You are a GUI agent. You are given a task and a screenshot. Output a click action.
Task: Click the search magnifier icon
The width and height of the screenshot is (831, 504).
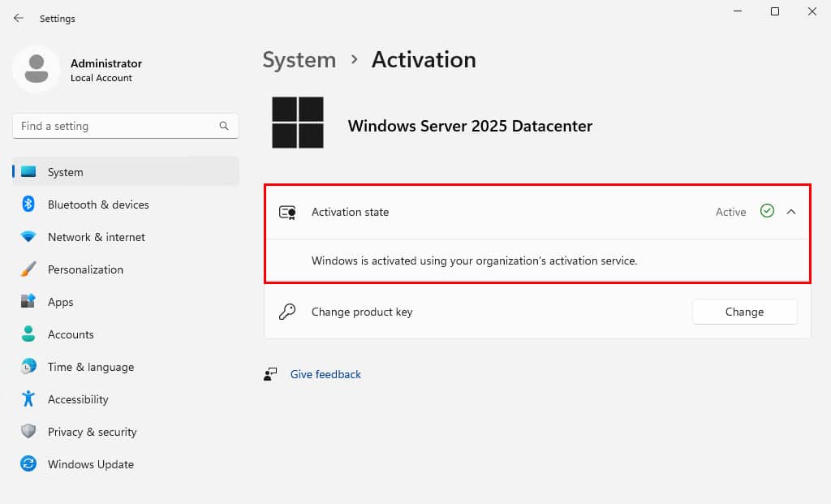[224, 126]
